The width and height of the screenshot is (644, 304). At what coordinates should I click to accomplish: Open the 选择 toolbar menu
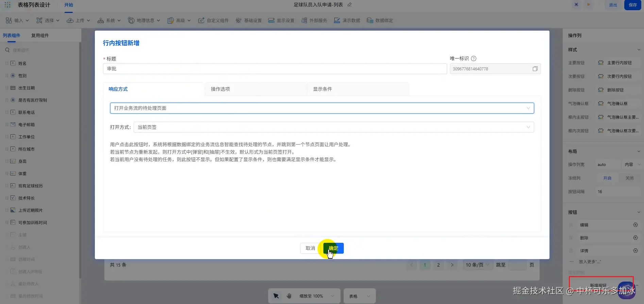coord(48,20)
